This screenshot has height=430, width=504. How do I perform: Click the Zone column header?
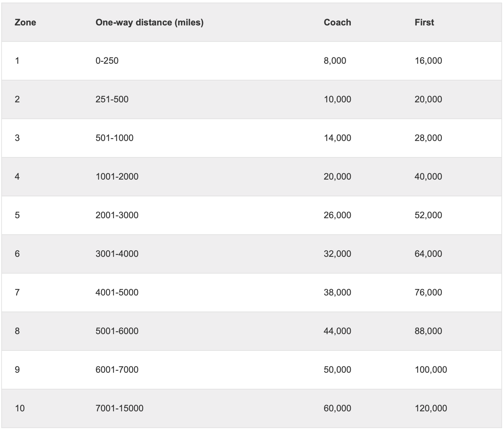[x=25, y=23]
